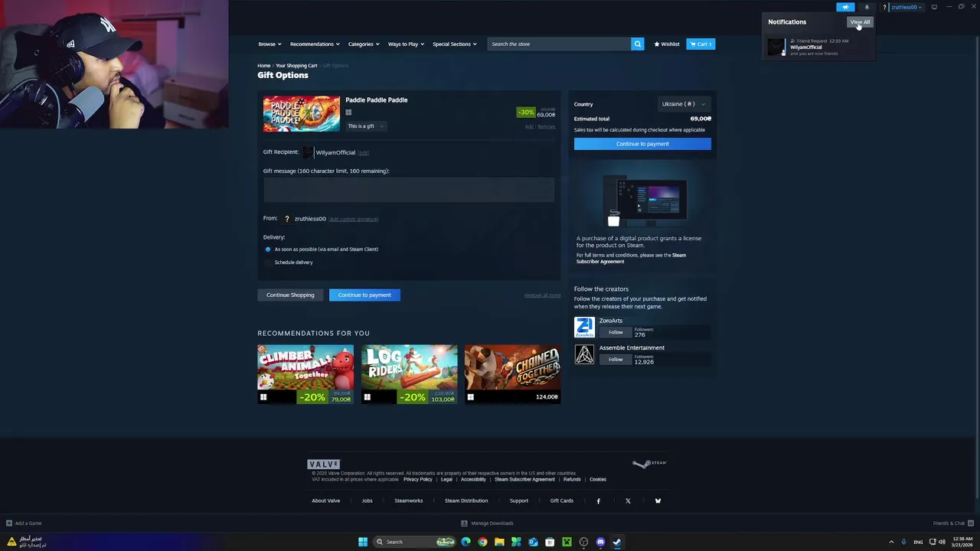Click the Valve logo in the footer
This screenshot has width=980, height=551.
point(323,464)
